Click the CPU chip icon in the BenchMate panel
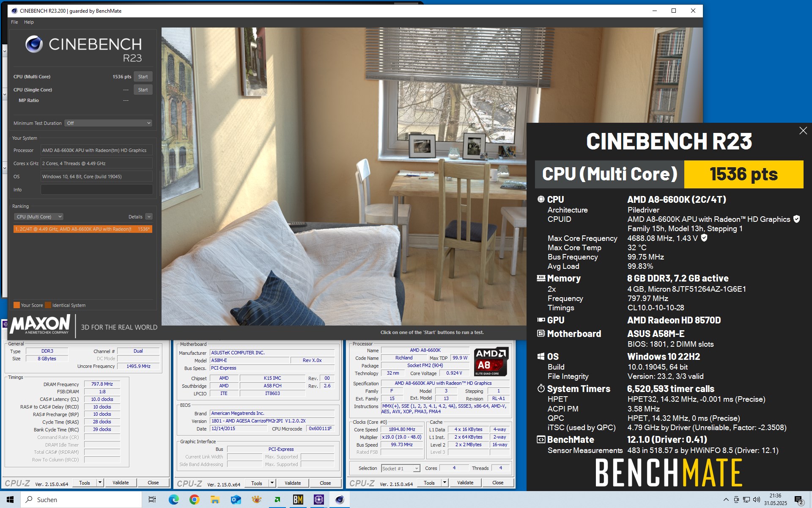Image resolution: width=812 pixels, height=508 pixels. (x=541, y=199)
